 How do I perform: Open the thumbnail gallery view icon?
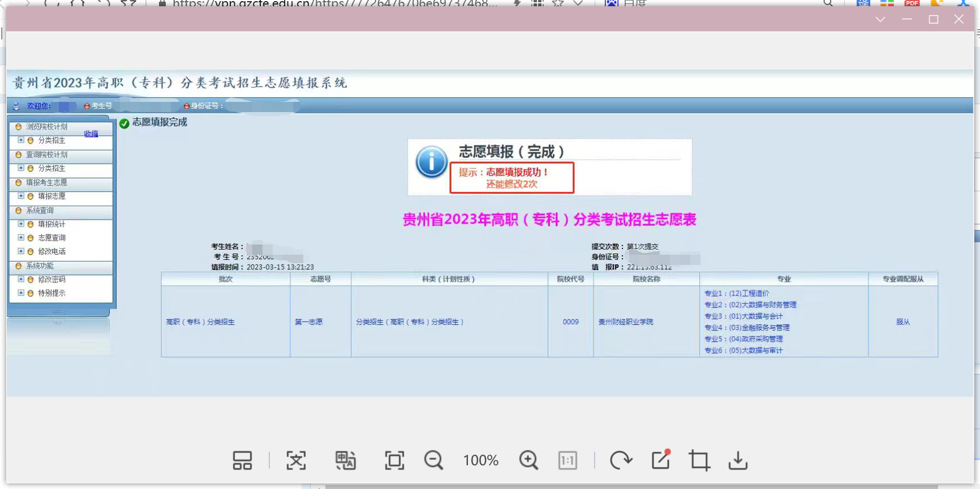pos(242,460)
